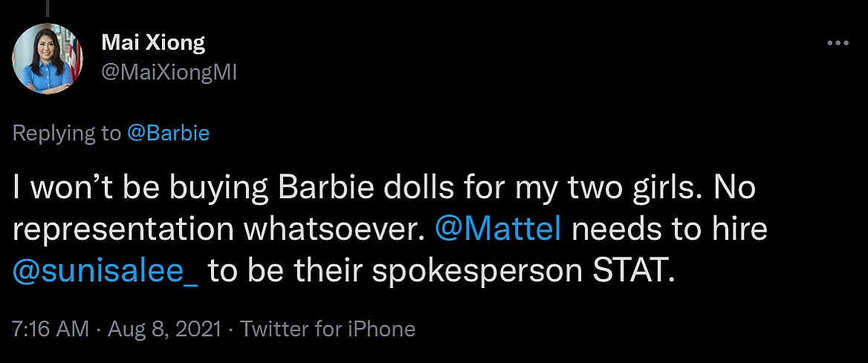The image size is (868, 363).
Task: Open the @sunisalee_ mention link
Action: (x=106, y=271)
